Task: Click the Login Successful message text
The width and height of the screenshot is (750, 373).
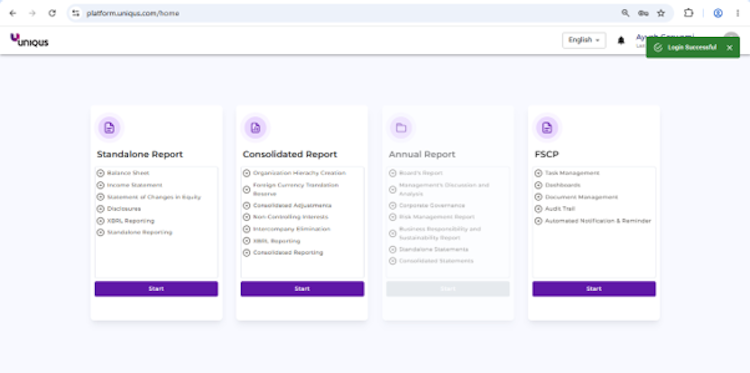Action: coord(692,47)
